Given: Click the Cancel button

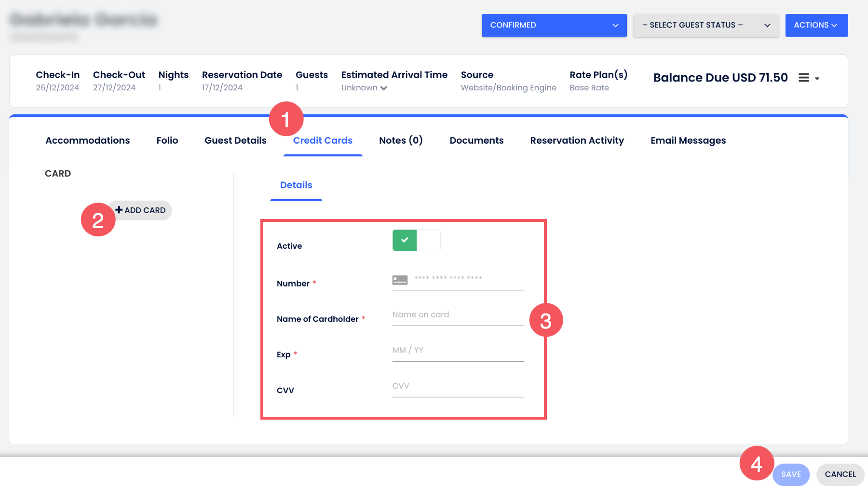Looking at the screenshot, I should 840,475.
